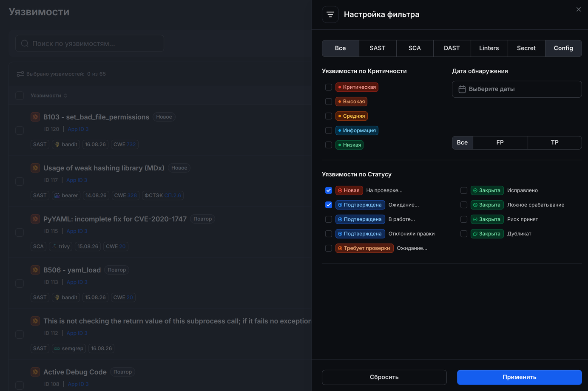The height and width of the screenshot is (391, 588).
Task: Click the semgrep scanner tag
Action: tap(68, 348)
